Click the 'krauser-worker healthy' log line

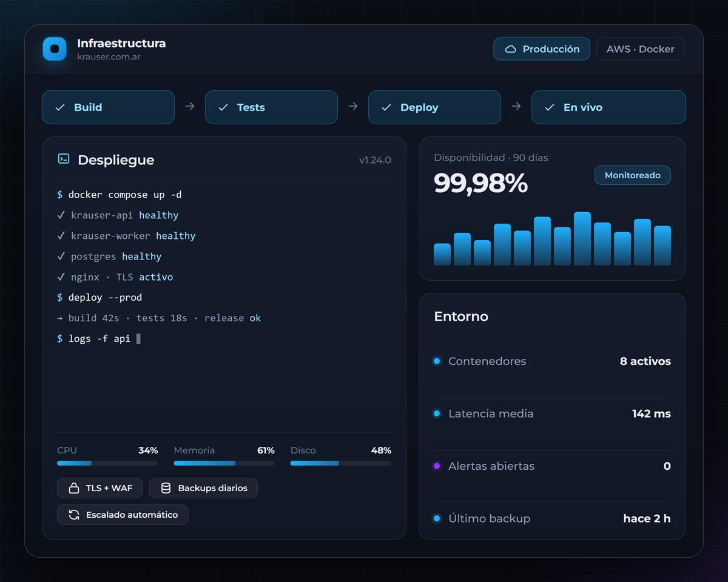[x=126, y=236]
